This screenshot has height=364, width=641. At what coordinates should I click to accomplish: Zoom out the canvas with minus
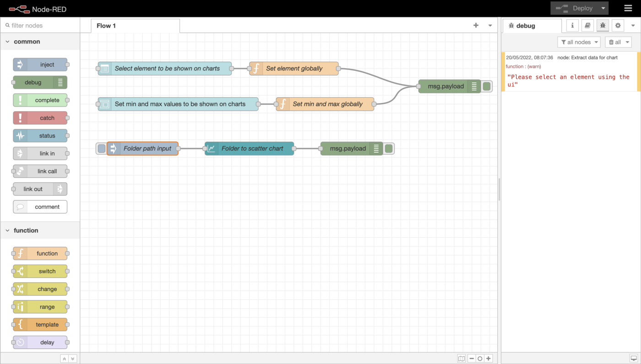click(472, 359)
